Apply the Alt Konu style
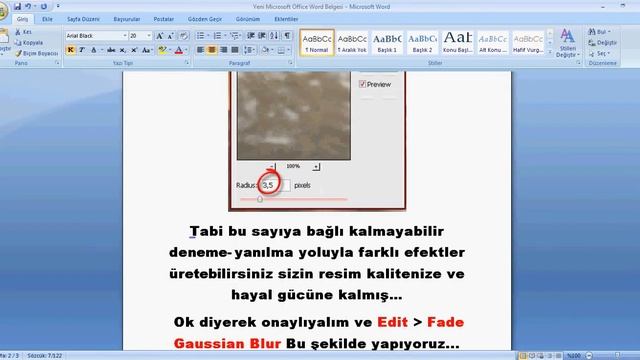640x360 pixels. [x=493, y=42]
